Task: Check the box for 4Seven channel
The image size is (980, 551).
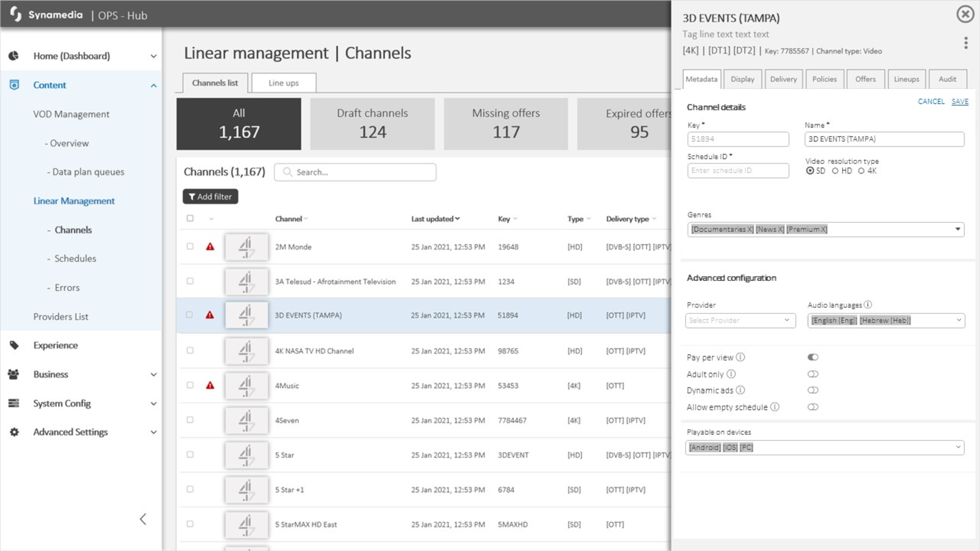Action: [190, 420]
